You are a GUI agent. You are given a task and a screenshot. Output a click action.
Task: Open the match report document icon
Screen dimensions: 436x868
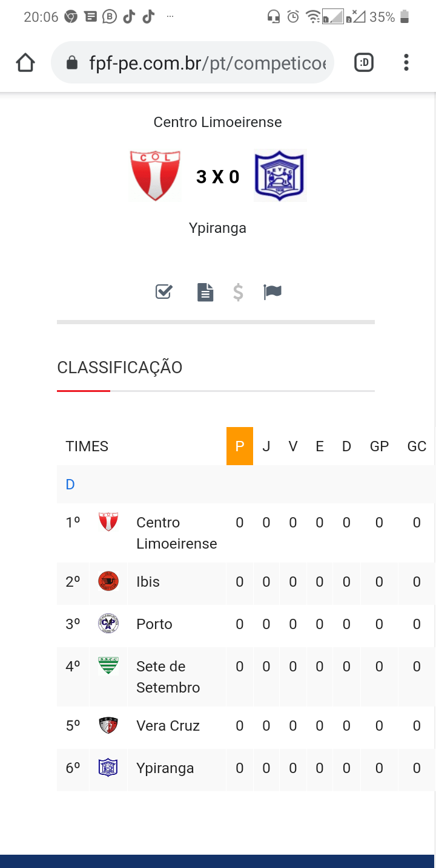[x=205, y=292]
